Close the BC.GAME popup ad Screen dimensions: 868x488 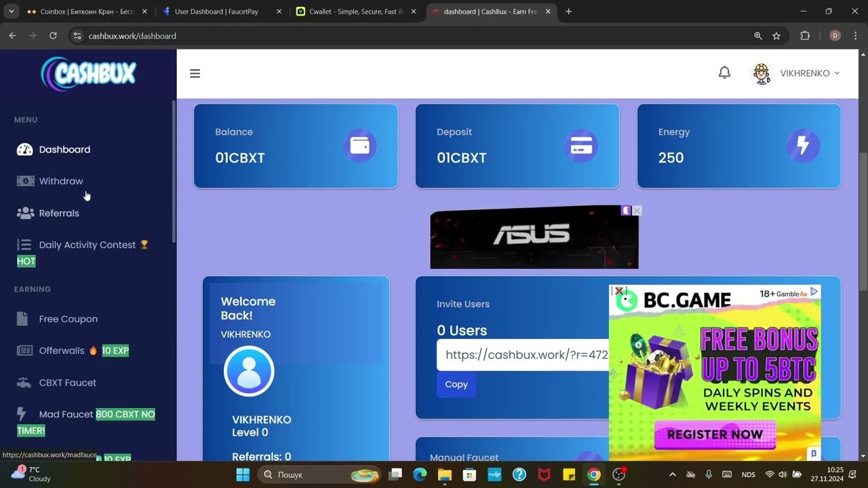tap(618, 291)
